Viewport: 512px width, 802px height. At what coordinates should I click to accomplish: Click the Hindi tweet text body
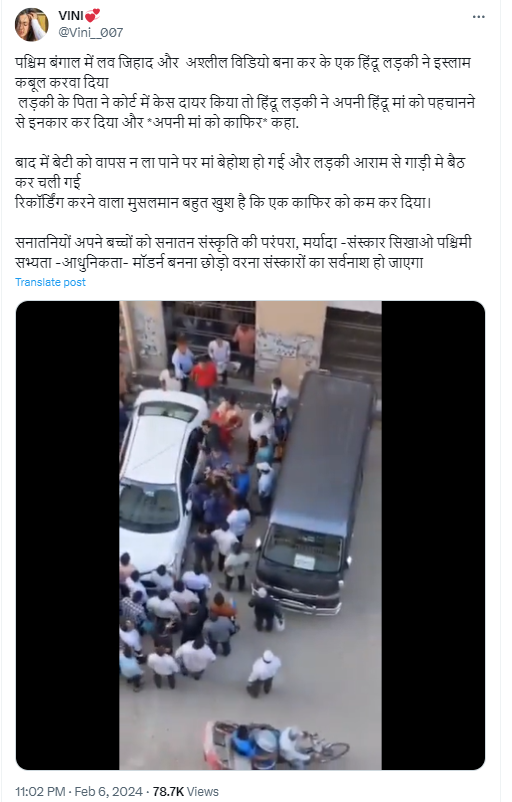tap(245, 162)
